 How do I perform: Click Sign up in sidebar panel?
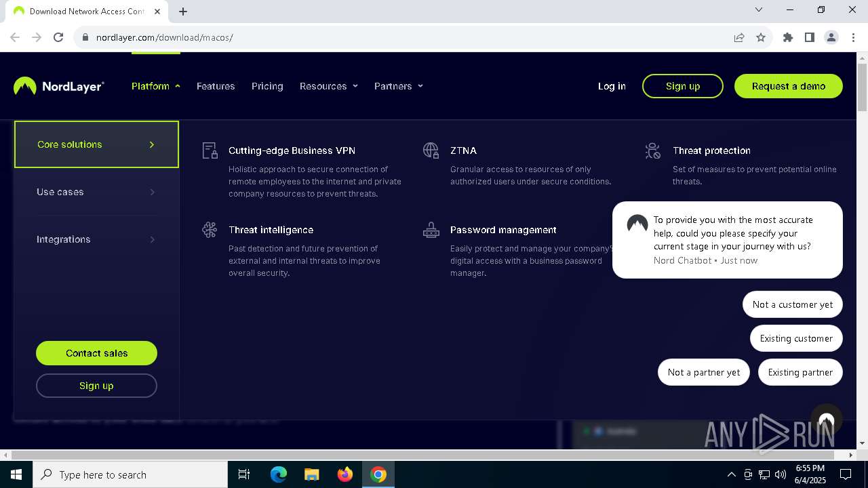[x=96, y=386]
